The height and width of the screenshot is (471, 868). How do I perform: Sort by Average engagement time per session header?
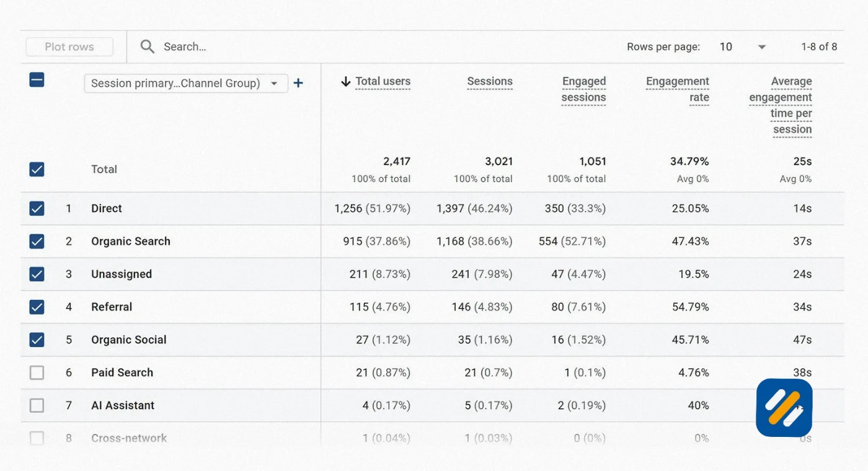(x=781, y=105)
